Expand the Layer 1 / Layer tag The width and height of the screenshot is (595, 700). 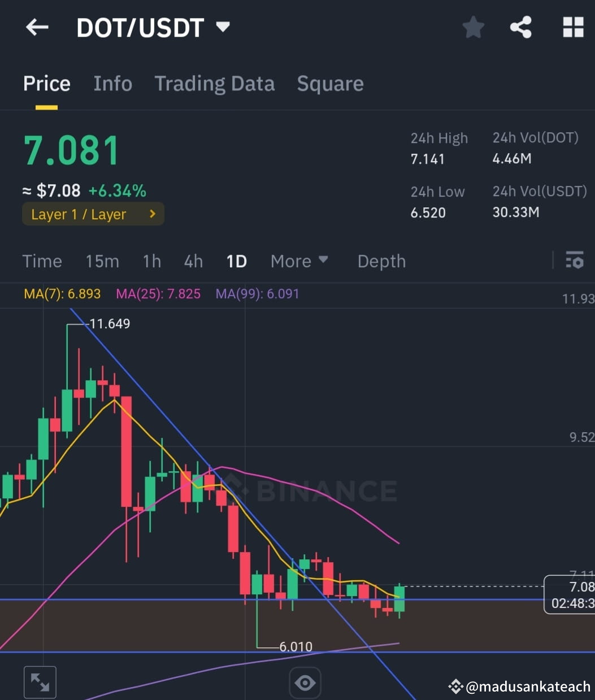[x=93, y=214]
